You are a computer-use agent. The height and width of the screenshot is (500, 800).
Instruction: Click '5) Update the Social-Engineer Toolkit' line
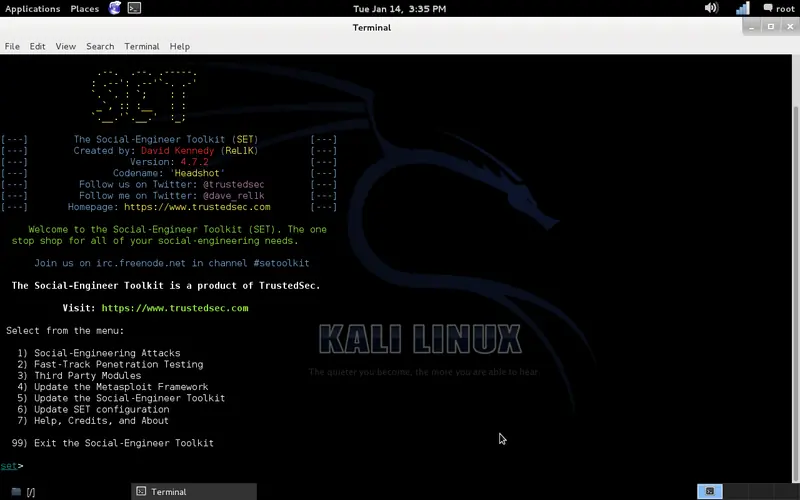click(x=121, y=397)
